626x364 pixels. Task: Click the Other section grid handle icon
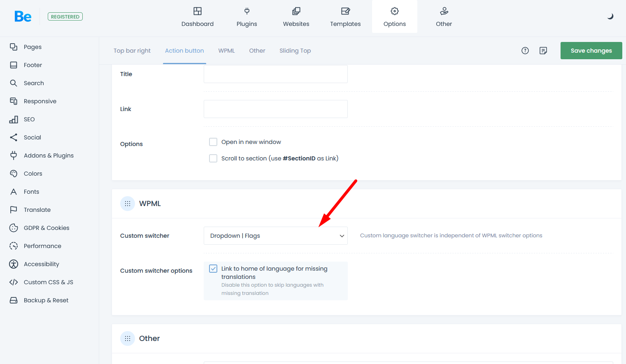click(x=128, y=338)
